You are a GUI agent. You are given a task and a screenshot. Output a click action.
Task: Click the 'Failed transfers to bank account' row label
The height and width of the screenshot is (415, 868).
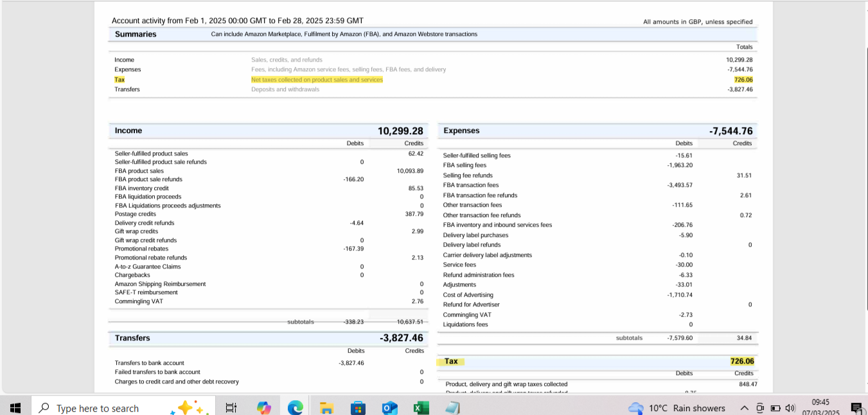[157, 372]
